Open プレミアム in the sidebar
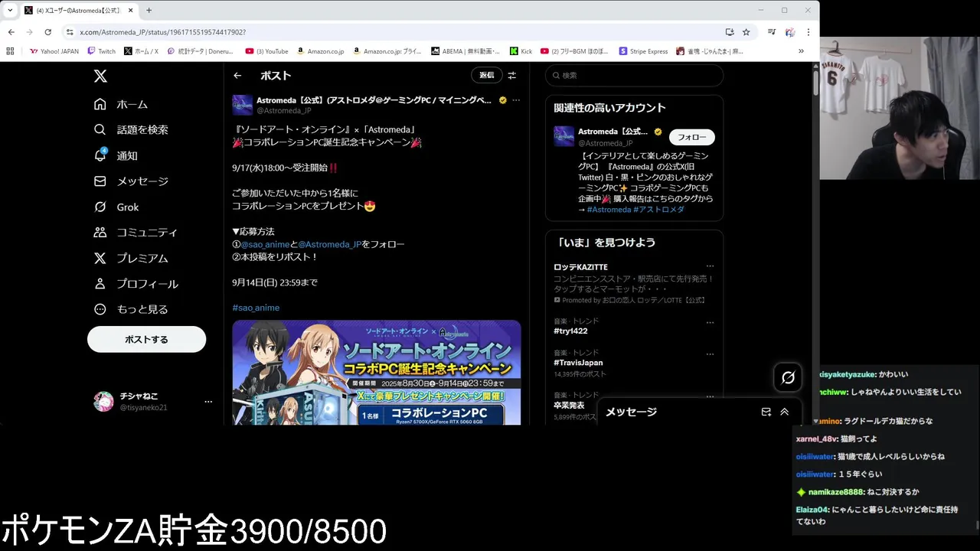980x551 pixels. pos(131,258)
